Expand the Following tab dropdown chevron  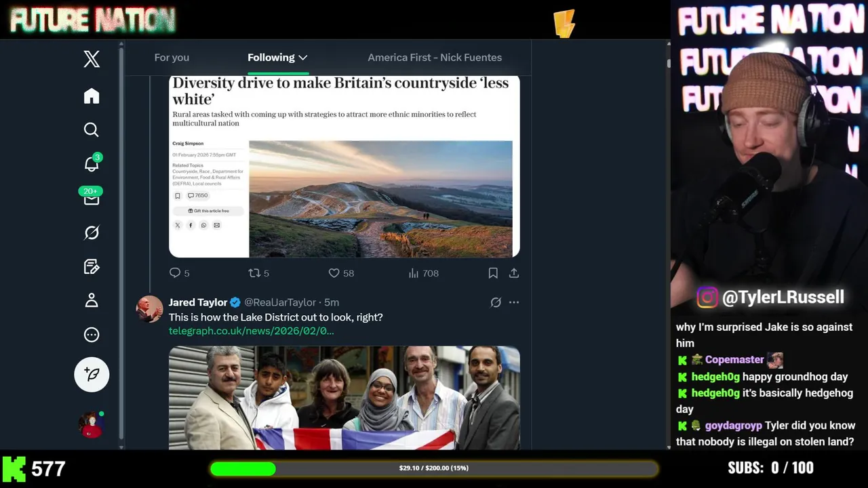[303, 58]
